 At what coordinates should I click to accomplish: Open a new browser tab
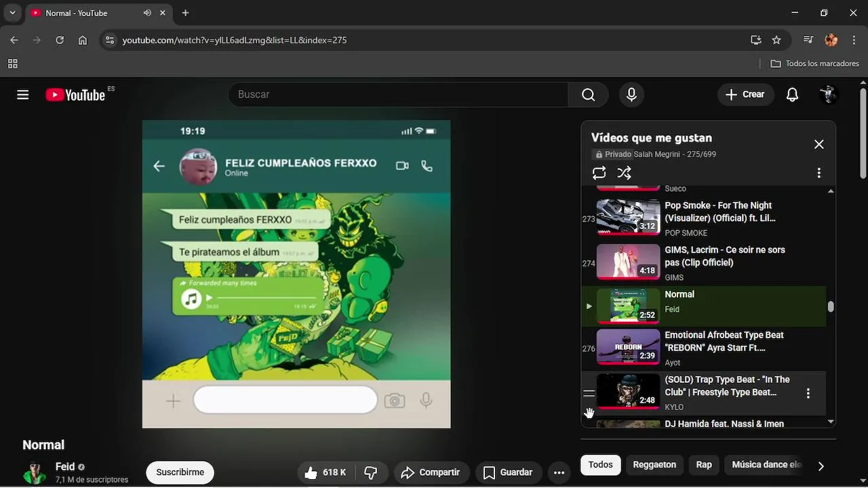[x=185, y=13]
